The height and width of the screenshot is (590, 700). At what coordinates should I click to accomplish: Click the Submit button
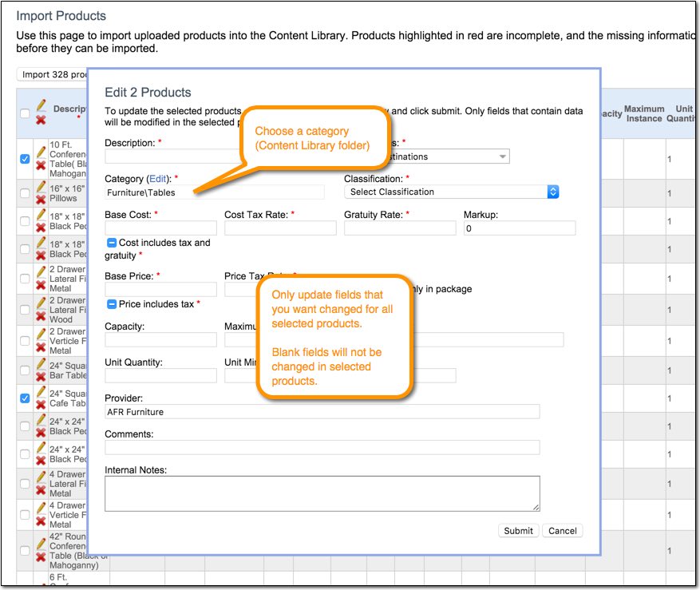click(518, 531)
